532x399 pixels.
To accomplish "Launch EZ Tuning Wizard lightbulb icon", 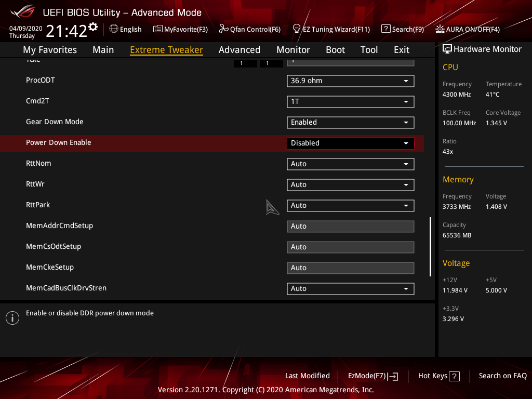I will coord(297,29).
